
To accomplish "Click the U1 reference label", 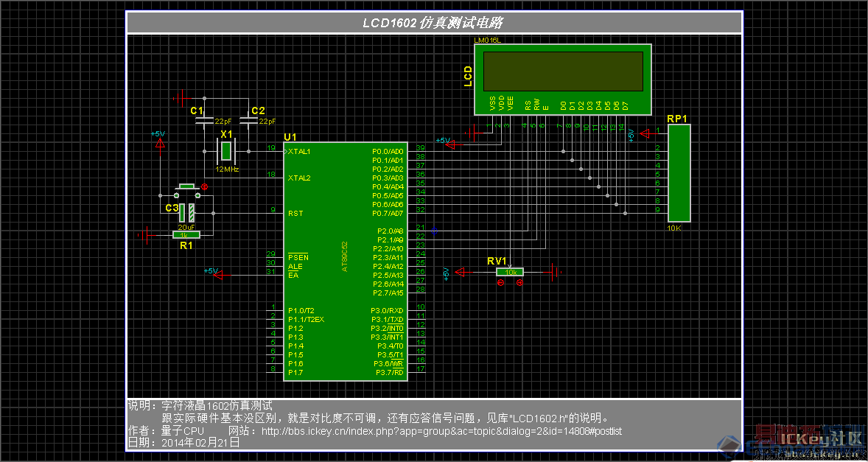I will point(290,136).
